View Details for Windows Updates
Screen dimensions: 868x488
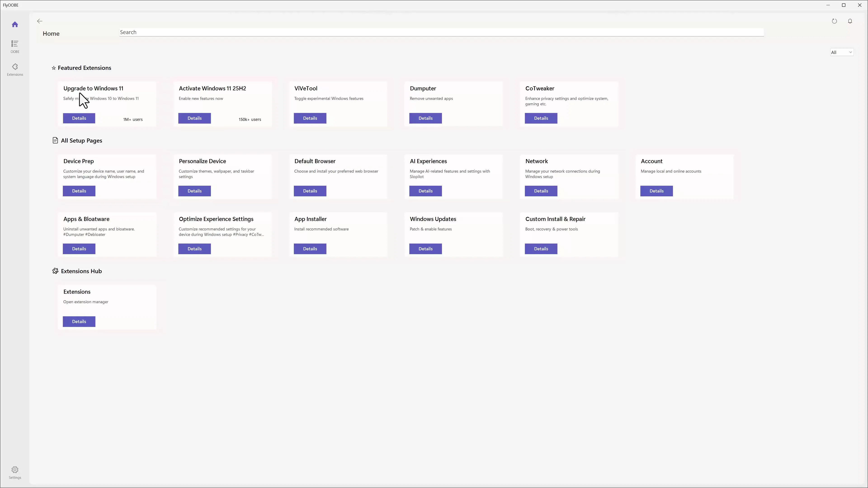click(425, 249)
